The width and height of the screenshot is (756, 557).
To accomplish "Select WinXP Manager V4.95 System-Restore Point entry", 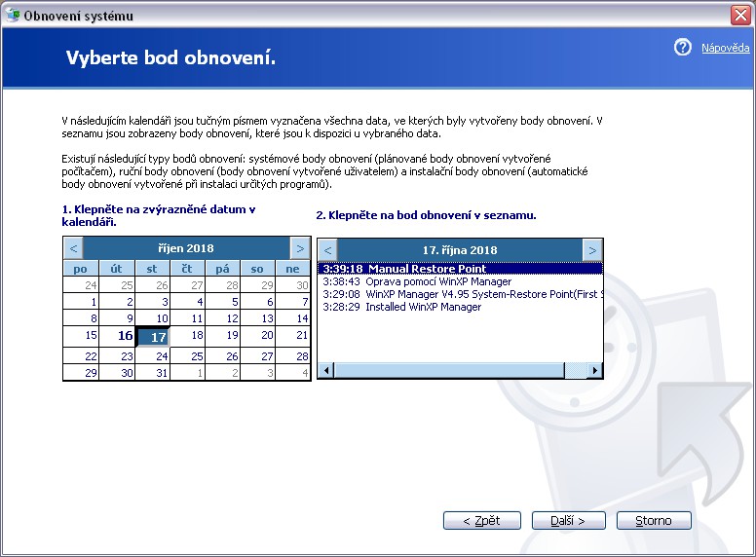I will coord(460,294).
